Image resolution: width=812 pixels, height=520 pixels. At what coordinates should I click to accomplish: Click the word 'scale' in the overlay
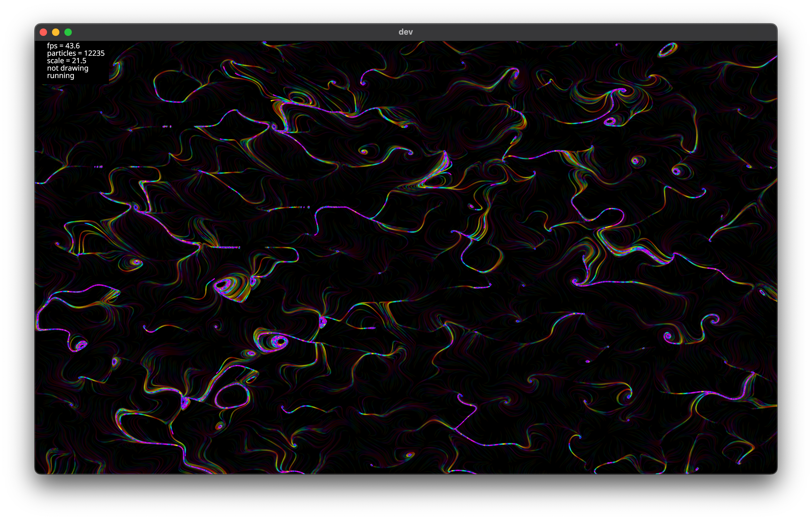(x=55, y=61)
